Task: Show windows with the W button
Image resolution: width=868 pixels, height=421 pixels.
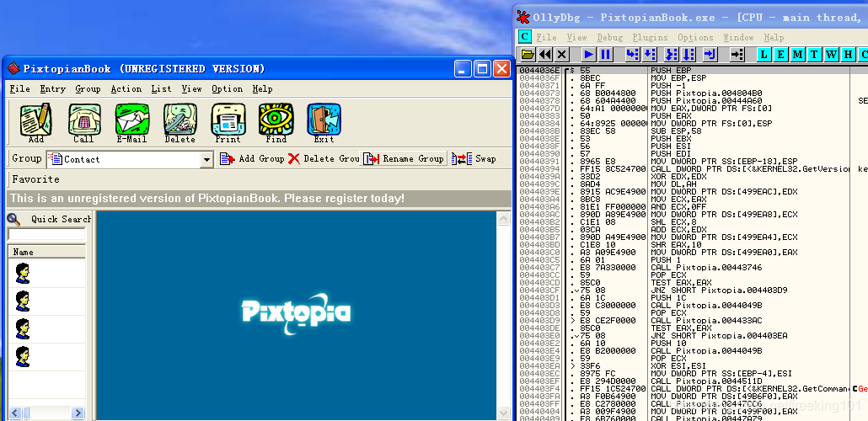Action: click(832, 54)
